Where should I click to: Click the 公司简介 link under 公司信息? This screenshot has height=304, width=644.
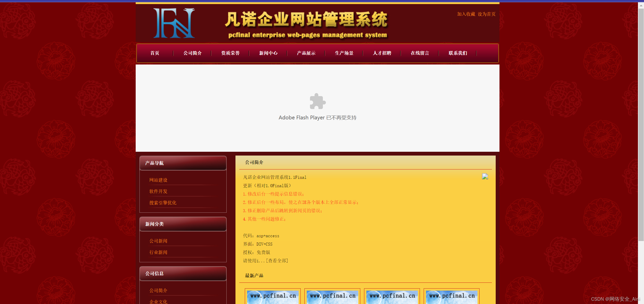click(158, 291)
